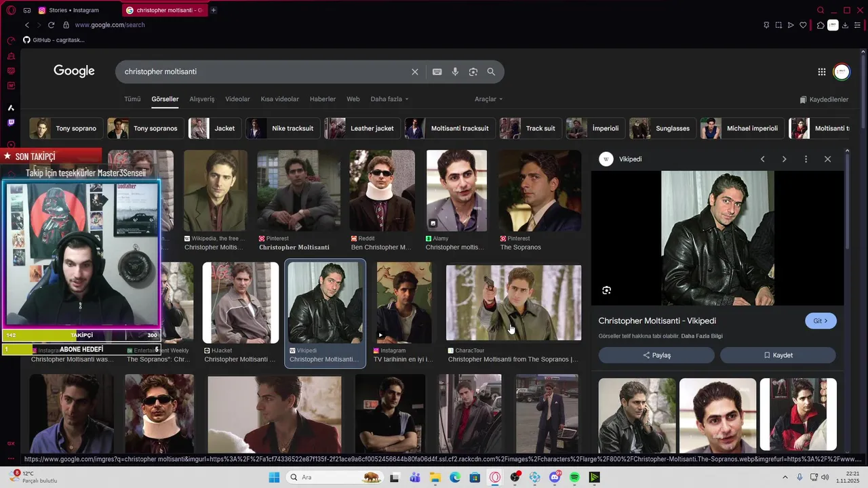
Task: Filter by Moltisanti tracksuit chip
Action: coord(450,128)
